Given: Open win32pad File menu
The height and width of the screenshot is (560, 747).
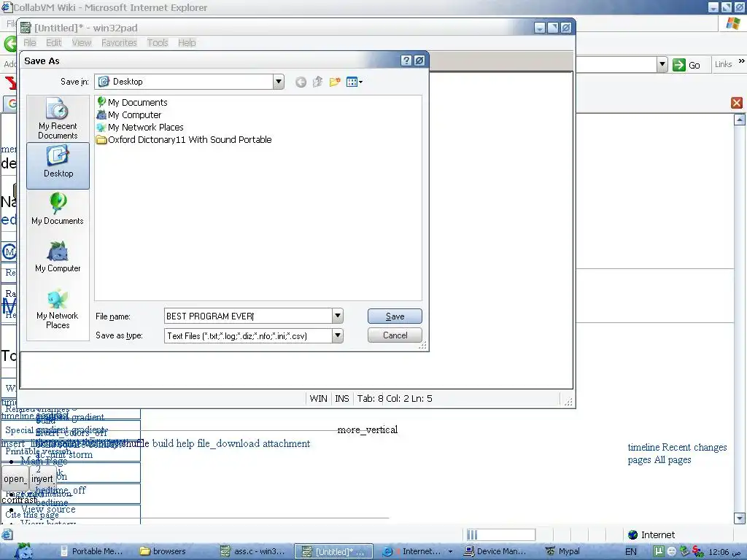Looking at the screenshot, I should pos(30,43).
